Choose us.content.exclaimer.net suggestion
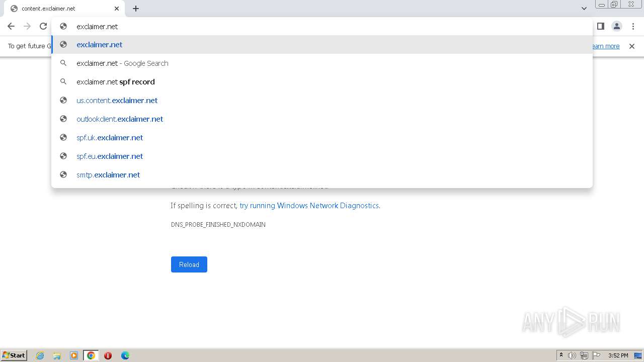644x362 pixels. point(322,101)
